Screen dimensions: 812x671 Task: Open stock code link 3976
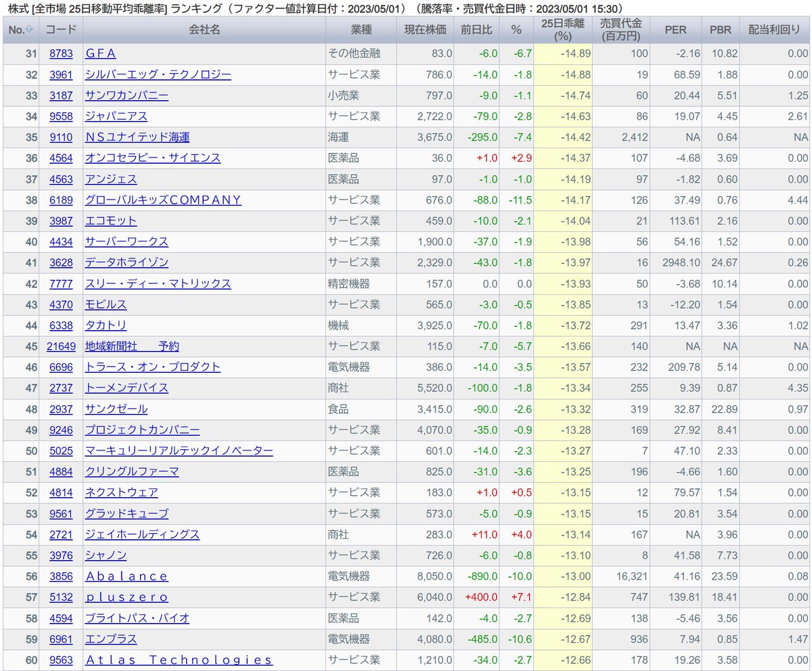pos(61,556)
